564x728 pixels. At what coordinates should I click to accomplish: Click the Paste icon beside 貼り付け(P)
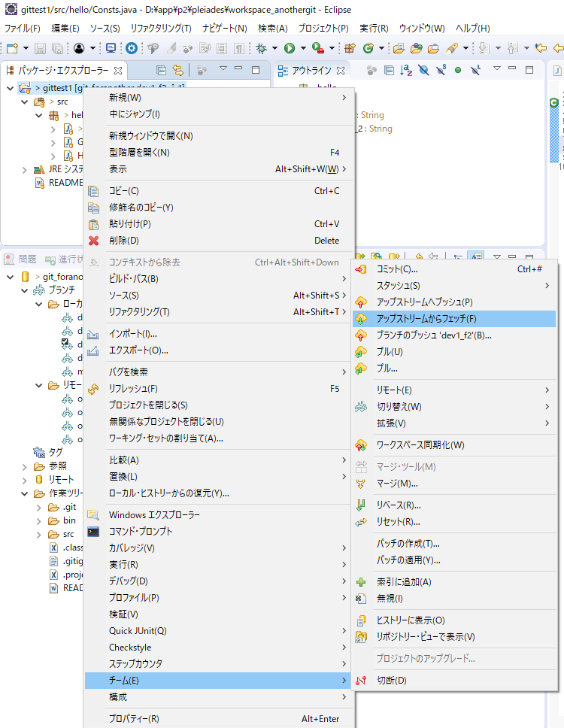coord(93,224)
